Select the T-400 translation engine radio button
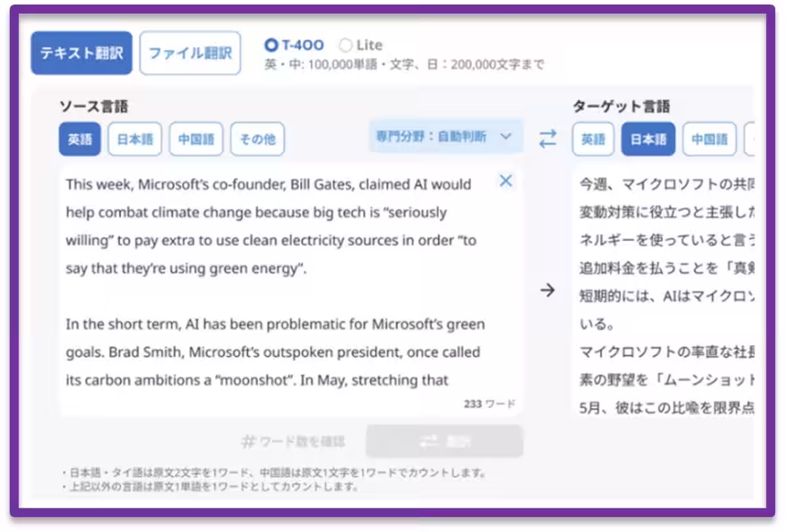The height and width of the screenshot is (532, 785). click(x=271, y=45)
